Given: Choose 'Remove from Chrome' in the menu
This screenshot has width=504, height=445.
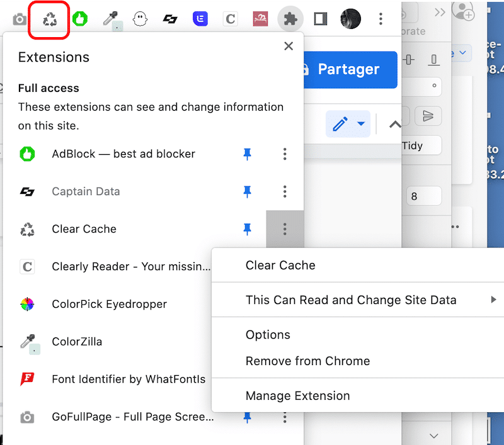Looking at the screenshot, I should click(307, 362).
